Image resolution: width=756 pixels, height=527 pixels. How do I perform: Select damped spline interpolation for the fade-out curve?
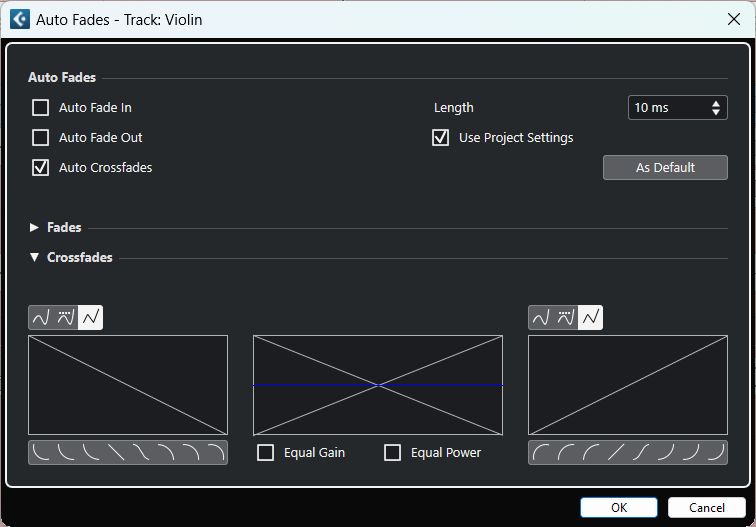click(x=66, y=318)
